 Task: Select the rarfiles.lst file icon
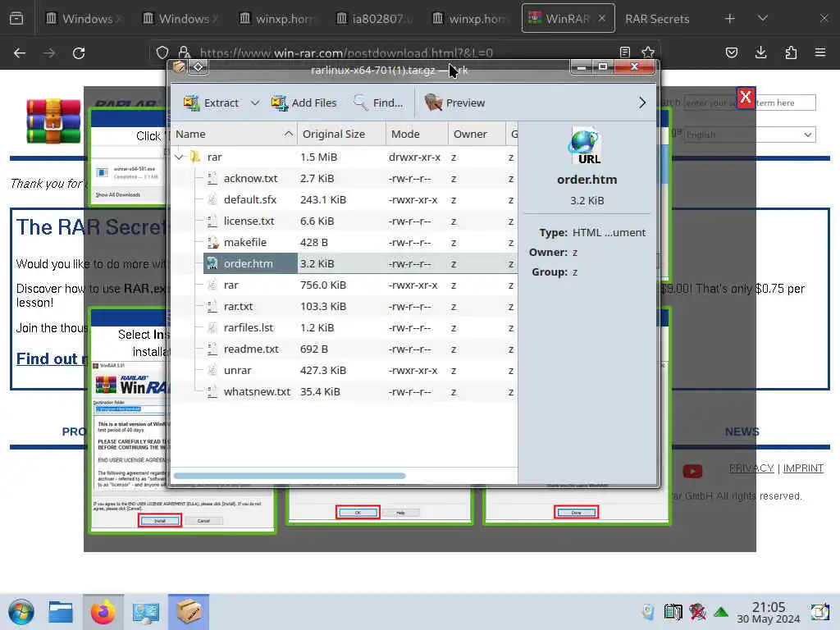tap(212, 328)
